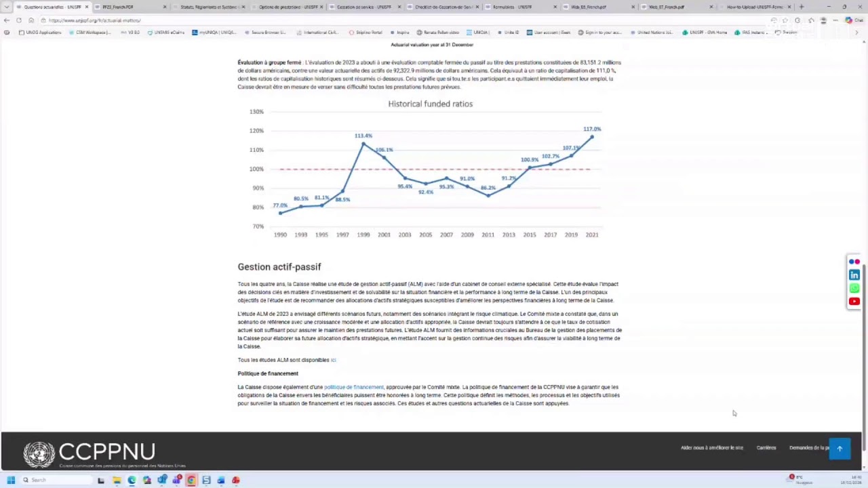
Task: Open the red-highlighted Chrome taskbar icon
Action: tap(191, 480)
